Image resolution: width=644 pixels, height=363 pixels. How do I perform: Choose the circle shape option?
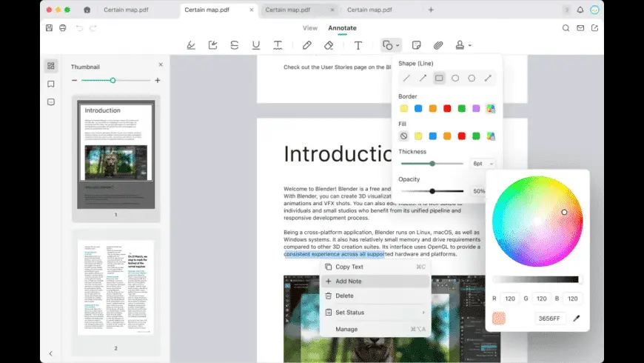click(x=455, y=78)
